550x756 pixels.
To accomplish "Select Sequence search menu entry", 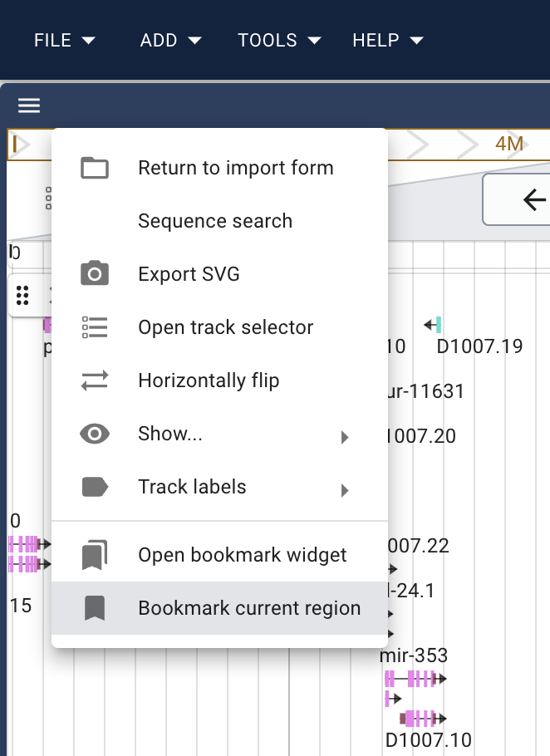I will click(215, 221).
